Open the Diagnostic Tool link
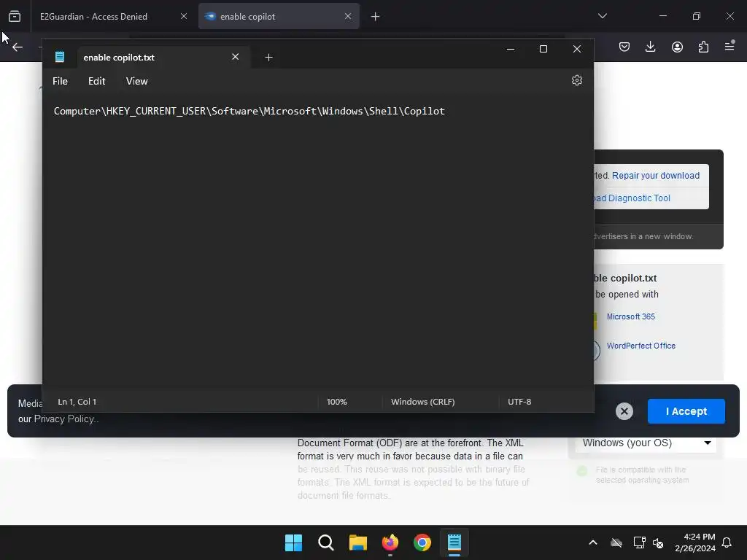This screenshot has width=747, height=560. click(x=632, y=198)
